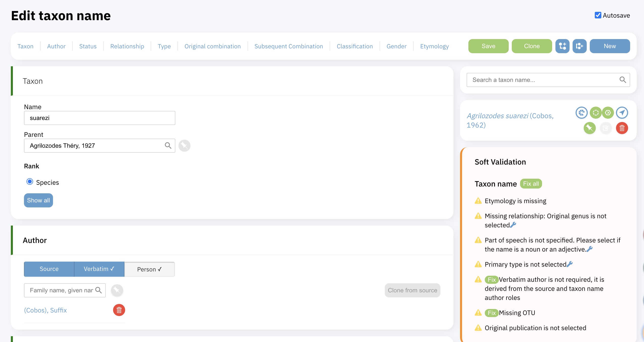Click the pin icon next to the Parent field

click(x=184, y=146)
